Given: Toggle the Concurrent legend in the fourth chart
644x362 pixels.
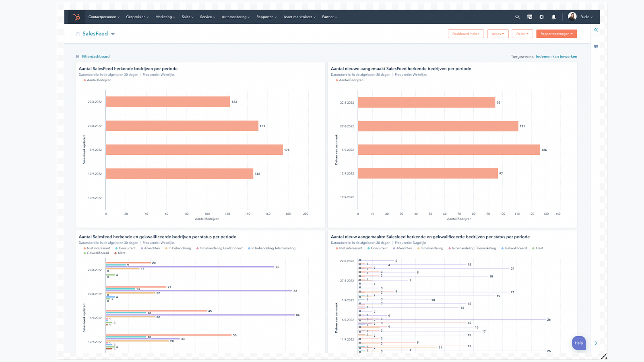Looking at the screenshot, I should pyautogui.click(x=379, y=248).
